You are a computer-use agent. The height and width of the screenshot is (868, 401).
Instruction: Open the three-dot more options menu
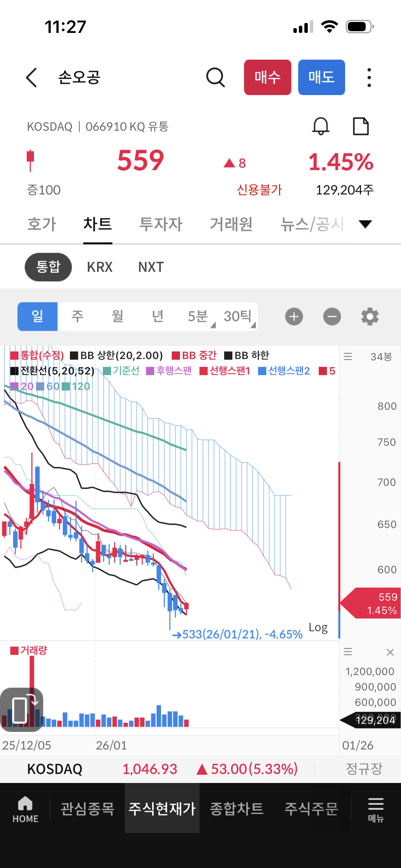click(369, 77)
